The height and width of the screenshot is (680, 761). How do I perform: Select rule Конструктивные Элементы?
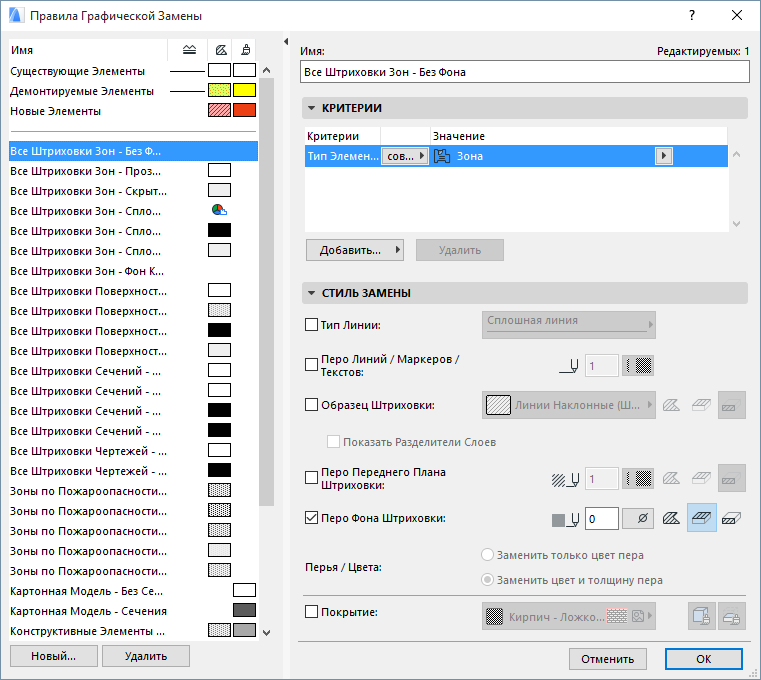(x=133, y=631)
